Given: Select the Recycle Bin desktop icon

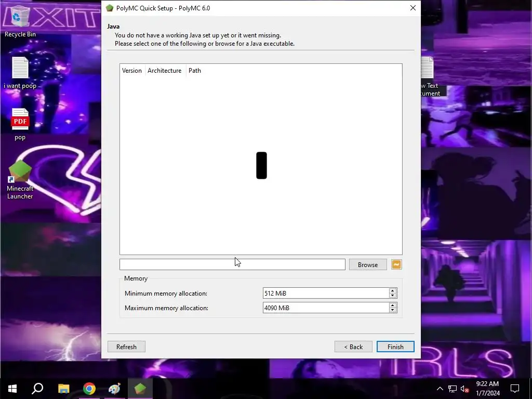Looking at the screenshot, I should click(x=20, y=21).
